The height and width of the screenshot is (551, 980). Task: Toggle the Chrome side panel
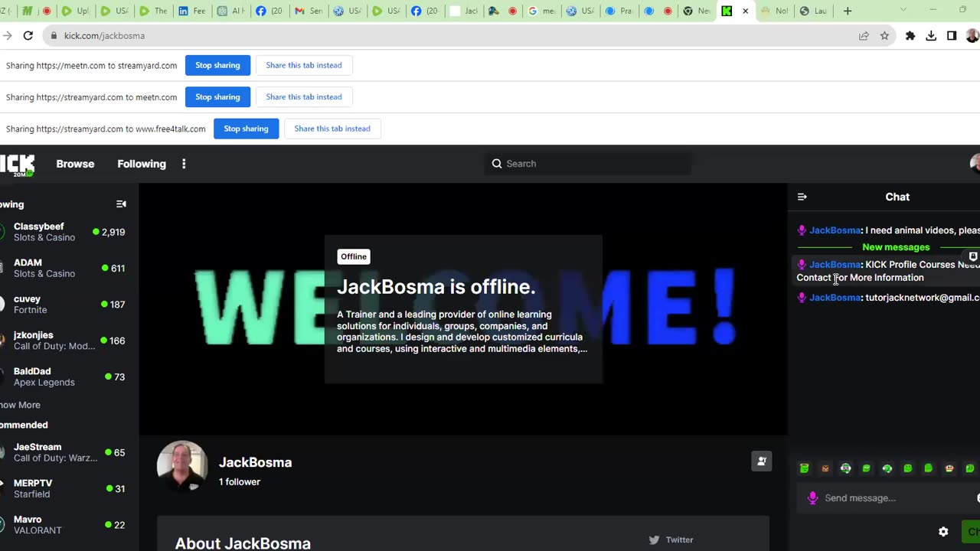952,35
